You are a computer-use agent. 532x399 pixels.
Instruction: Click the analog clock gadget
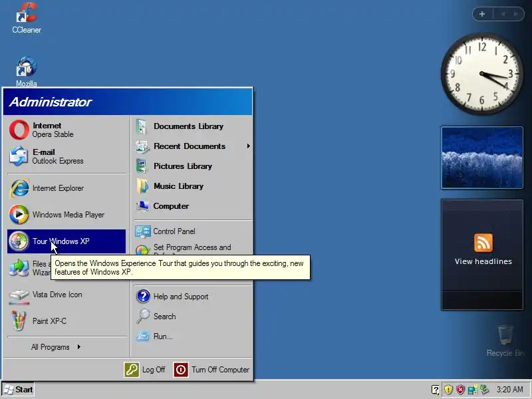481,74
